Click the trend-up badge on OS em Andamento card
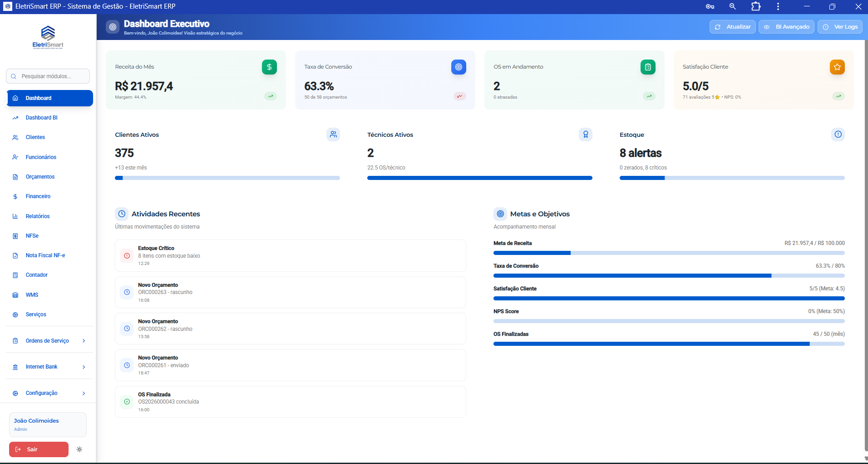This screenshot has height=464, width=868. [649, 96]
